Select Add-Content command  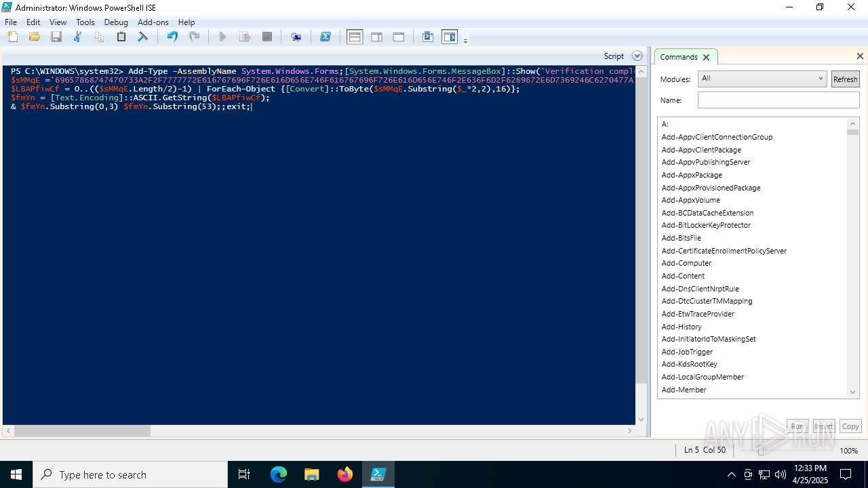point(683,276)
